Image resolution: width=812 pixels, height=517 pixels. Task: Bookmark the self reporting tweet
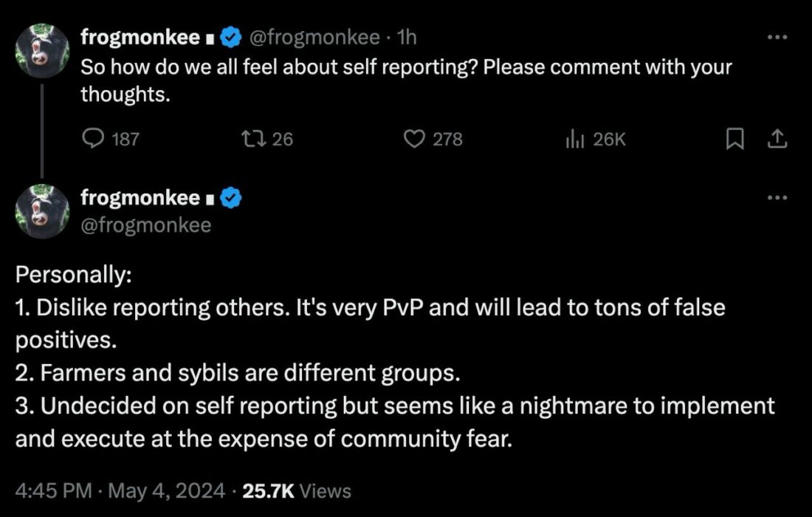[734, 139]
